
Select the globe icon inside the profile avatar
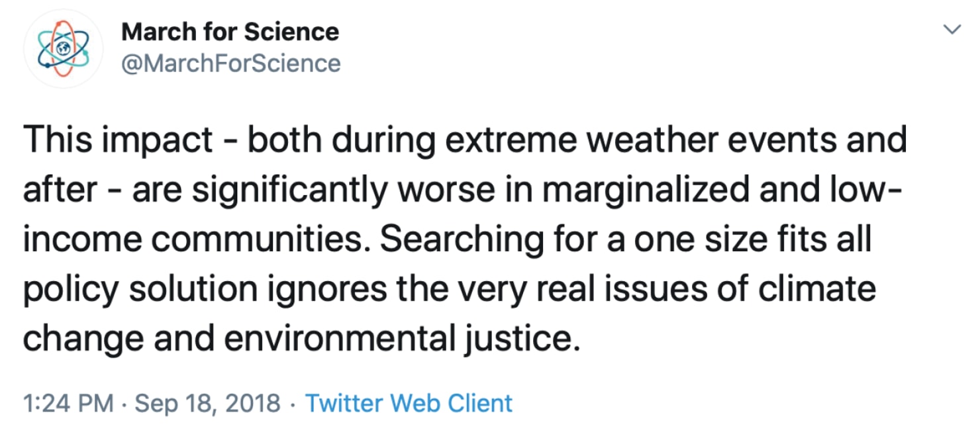pos(63,46)
